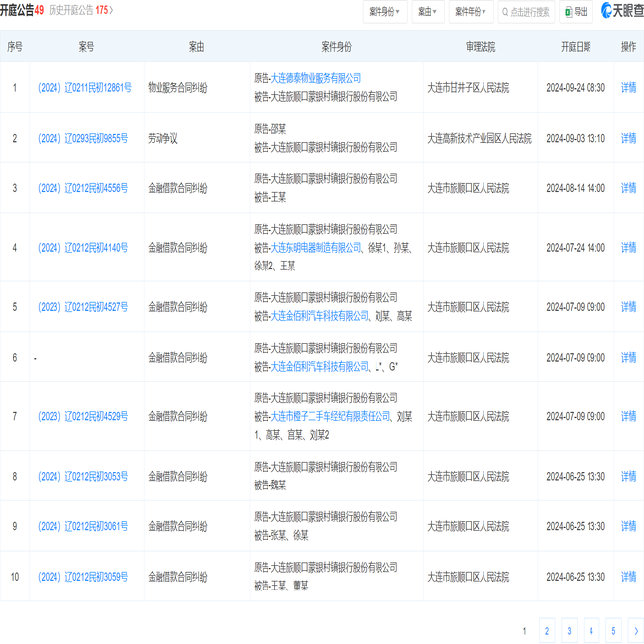
Task: Open 大连东明电器制造有限公司 company link
Action: [x=315, y=248]
